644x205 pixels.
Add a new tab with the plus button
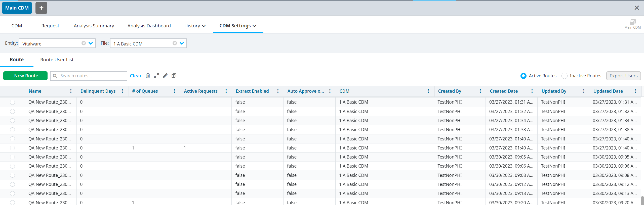(x=41, y=8)
